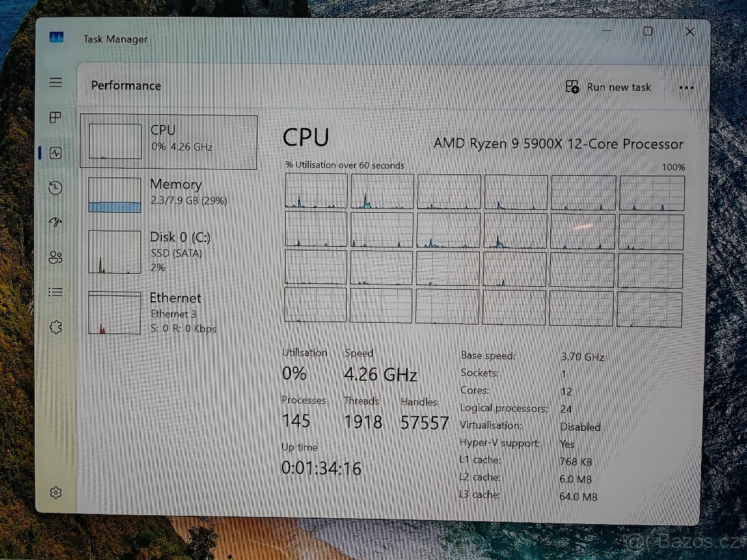
Task: Open the navigation hamburger menu
Action: click(x=55, y=82)
